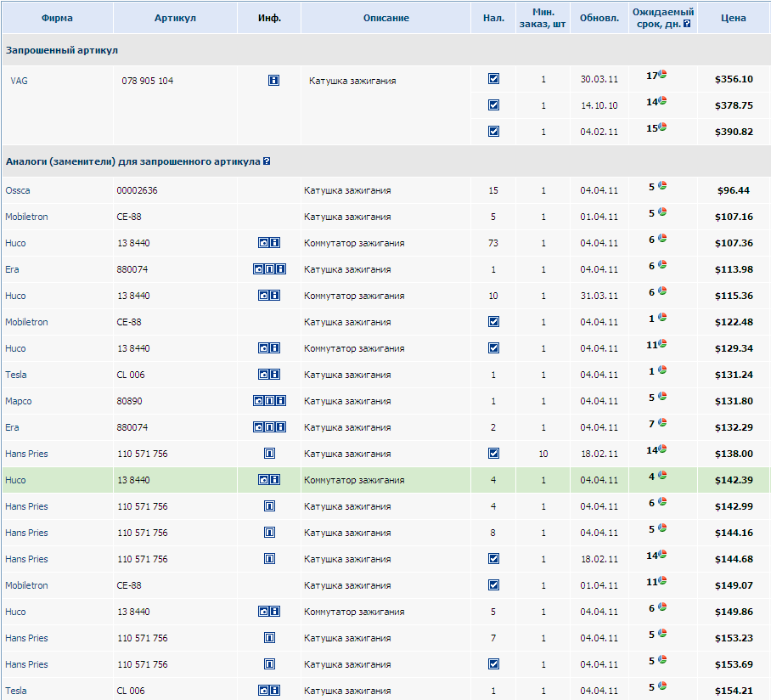View photo icon in Tesla $131.24 row
Image resolution: width=771 pixels, height=700 pixels.
click(263, 375)
